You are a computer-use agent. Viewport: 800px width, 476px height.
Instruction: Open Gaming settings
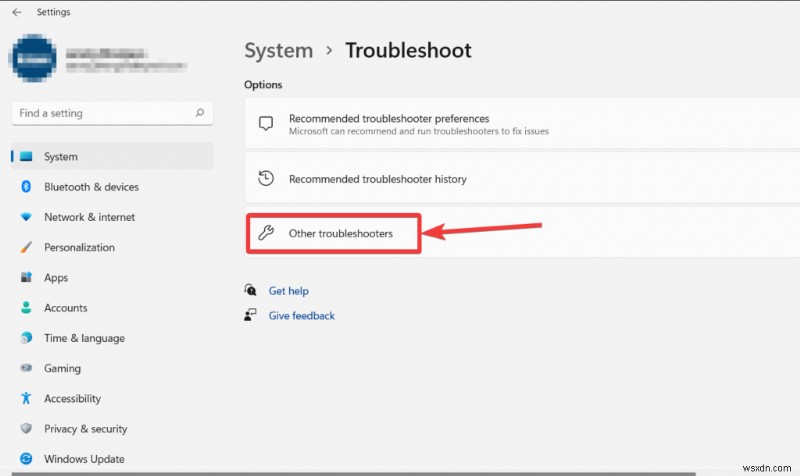point(62,368)
